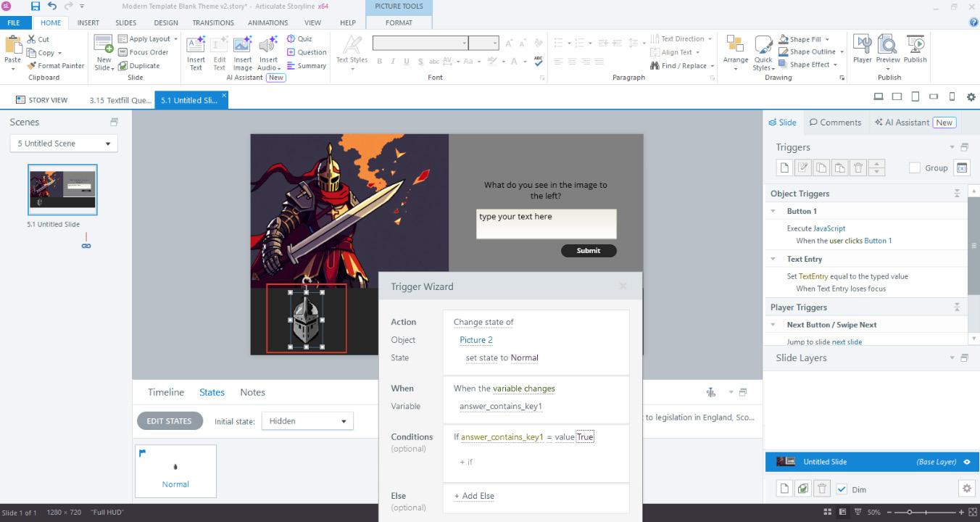This screenshot has height=522, width=980.
Task: Click the Normal state link in wizard
Action: click(x=524, y=358)
